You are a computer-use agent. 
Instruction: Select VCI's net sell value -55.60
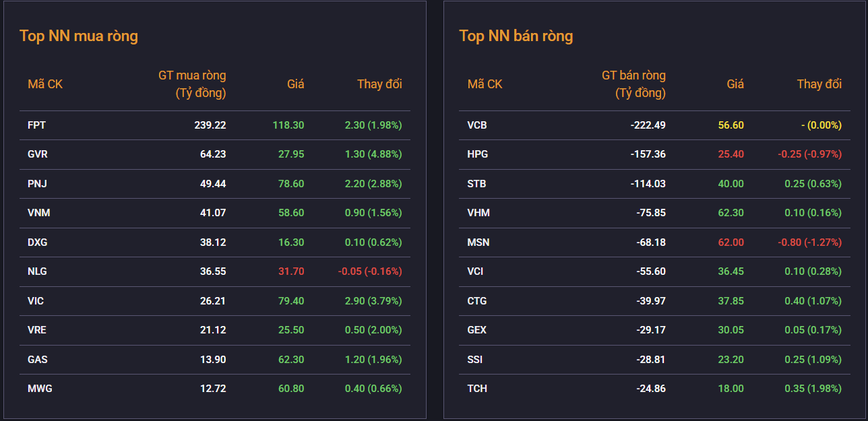650,271
